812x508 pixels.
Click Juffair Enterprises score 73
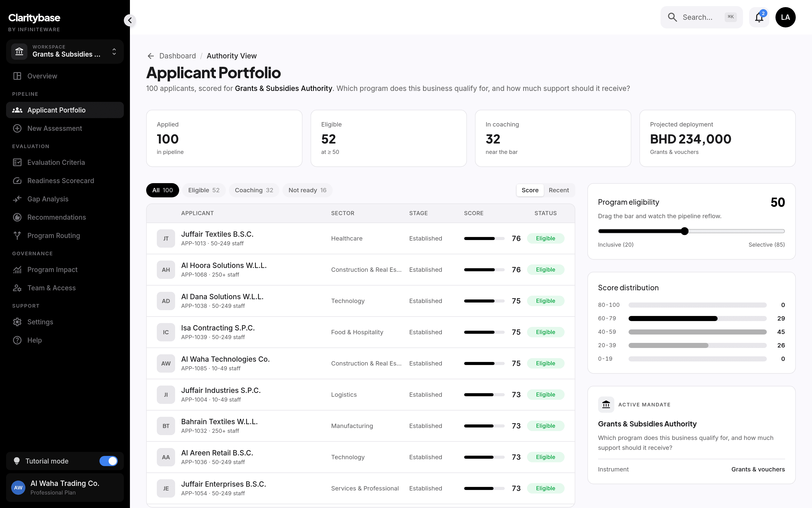tap(516, 488)
